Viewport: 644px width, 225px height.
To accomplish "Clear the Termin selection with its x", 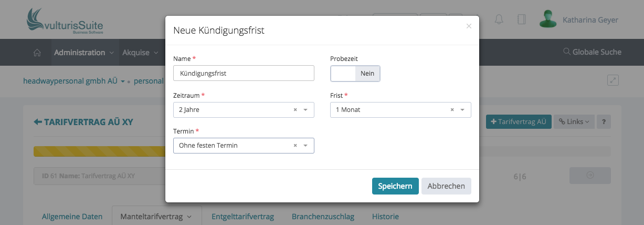I will coord(295,146).
